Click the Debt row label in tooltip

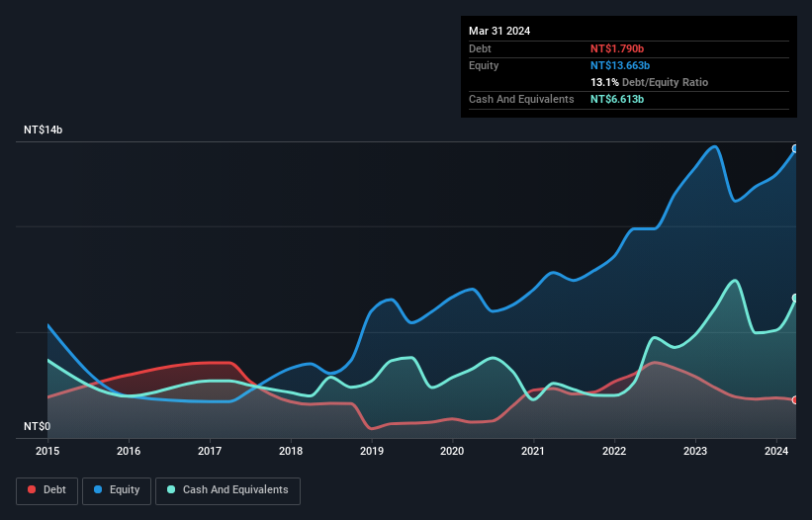click(x=480, y=48)
